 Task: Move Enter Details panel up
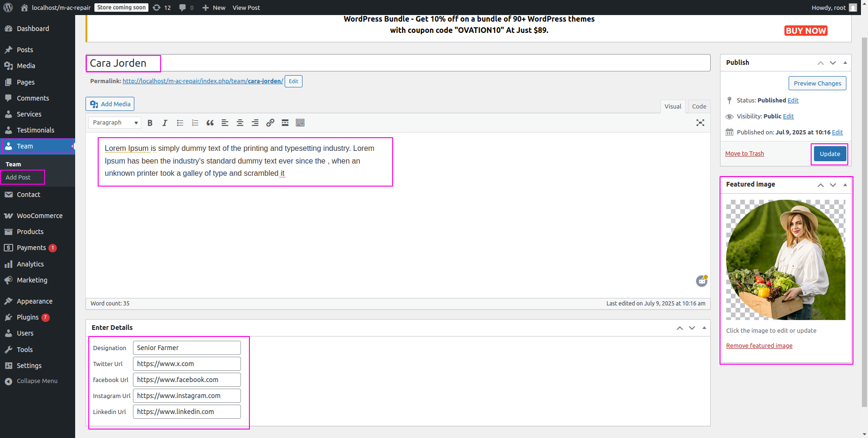(x=680, y=328)
